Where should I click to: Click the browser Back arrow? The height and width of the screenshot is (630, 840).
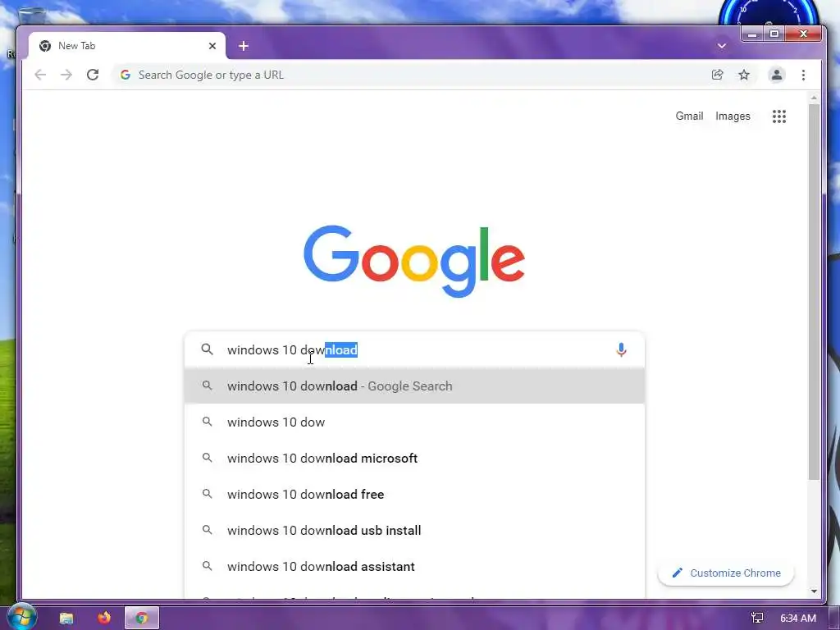pyautogui.click(x=40, y=75)
